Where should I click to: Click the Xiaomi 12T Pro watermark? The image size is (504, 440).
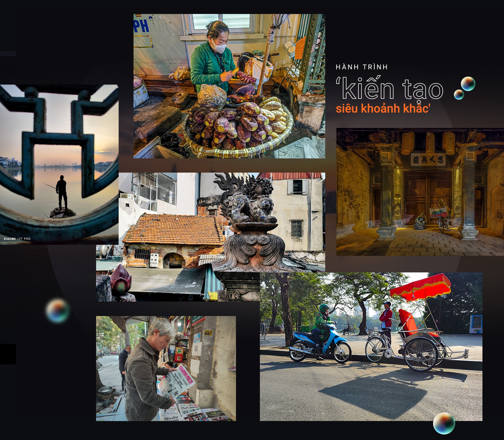(x=17, y=239)
